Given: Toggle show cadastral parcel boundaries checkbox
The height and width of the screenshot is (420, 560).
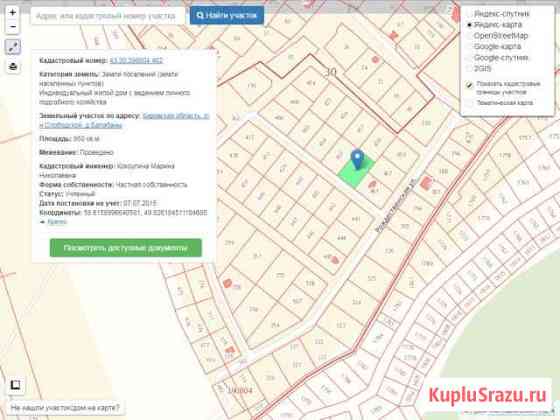Looking at the screenshot, I should tap(469, 85).
